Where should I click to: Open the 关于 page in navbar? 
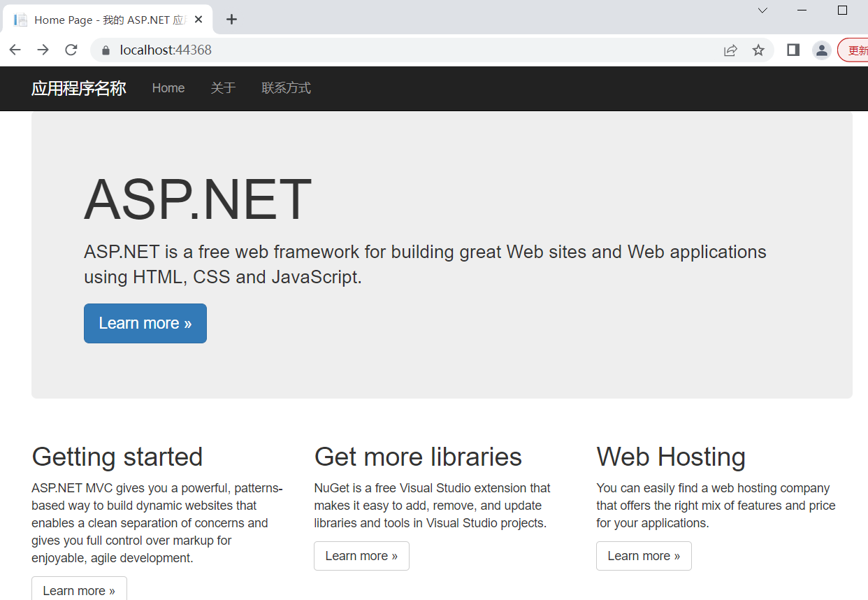(x=223, y=88)
